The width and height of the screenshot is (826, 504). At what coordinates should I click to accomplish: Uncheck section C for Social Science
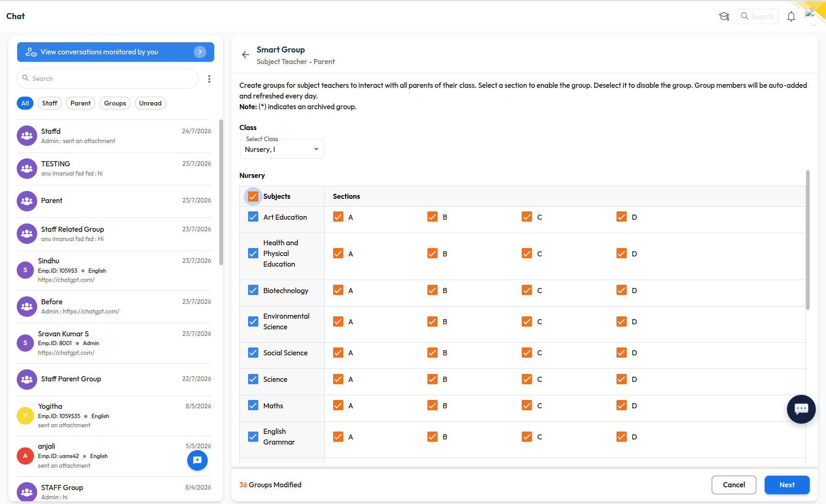(x=527, y=353)
